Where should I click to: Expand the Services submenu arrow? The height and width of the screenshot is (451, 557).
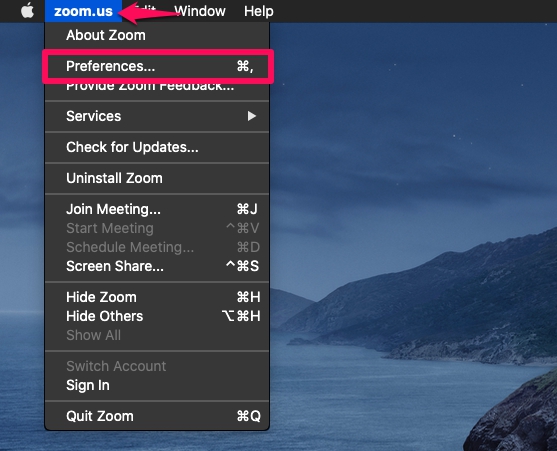[252, 116]
